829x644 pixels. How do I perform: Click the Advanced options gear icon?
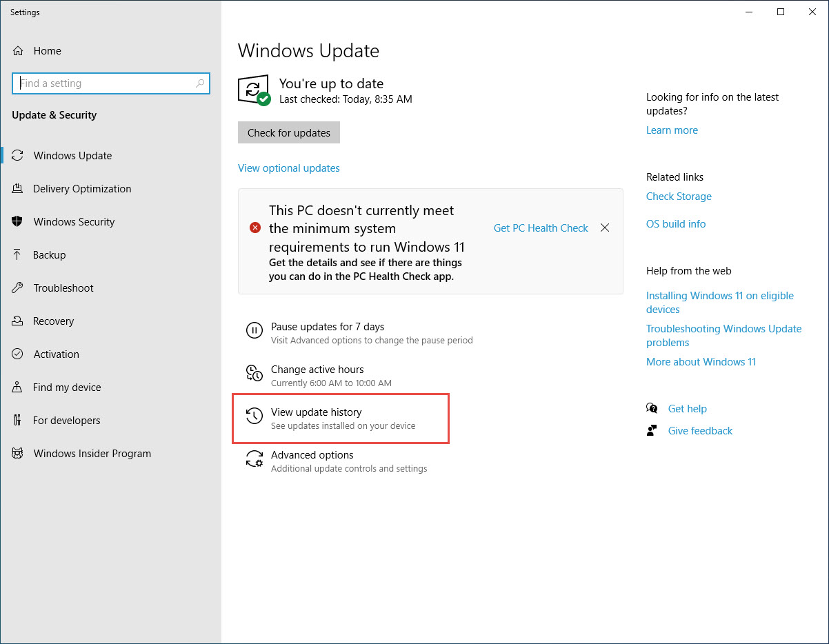(x=254, y=459)
